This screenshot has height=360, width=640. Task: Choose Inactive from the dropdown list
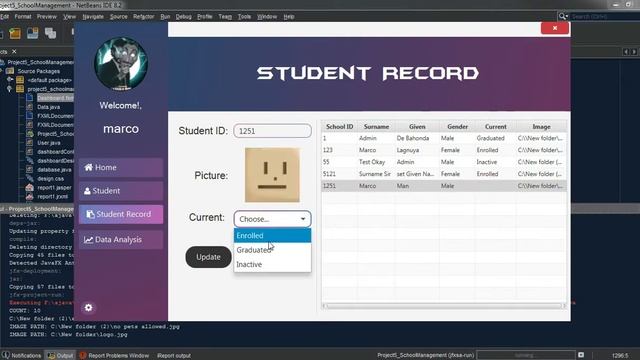pyautogui.click(x=272, y=264)
